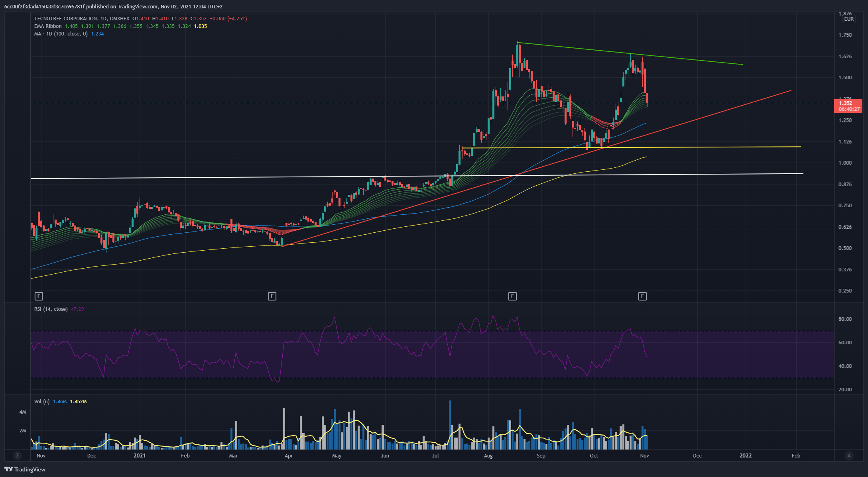Click the earnings marker near November 2021
Image resolution: width=868 pixels, height=477 pixels.
tap(642, 296)
